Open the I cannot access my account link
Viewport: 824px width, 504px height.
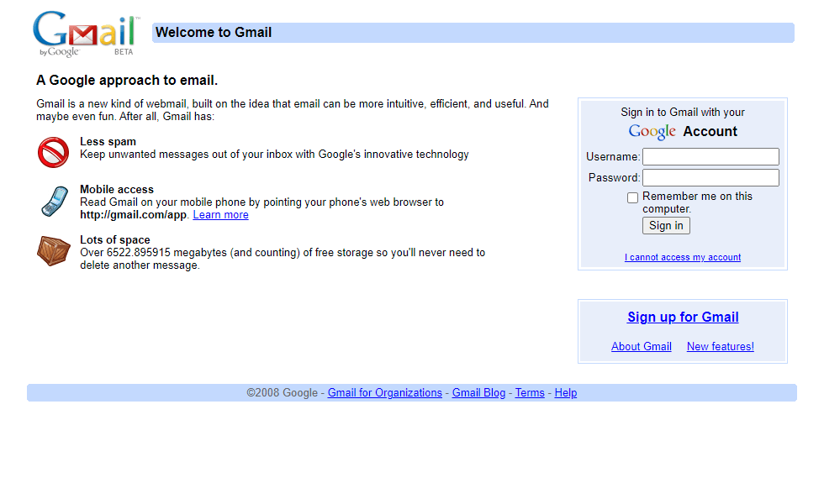[683, 257]
